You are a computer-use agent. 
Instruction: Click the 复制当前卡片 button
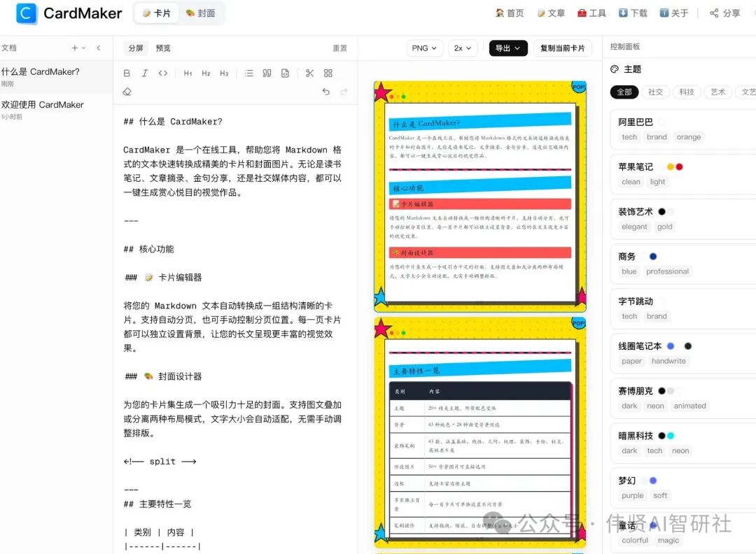tap(562, 48)
